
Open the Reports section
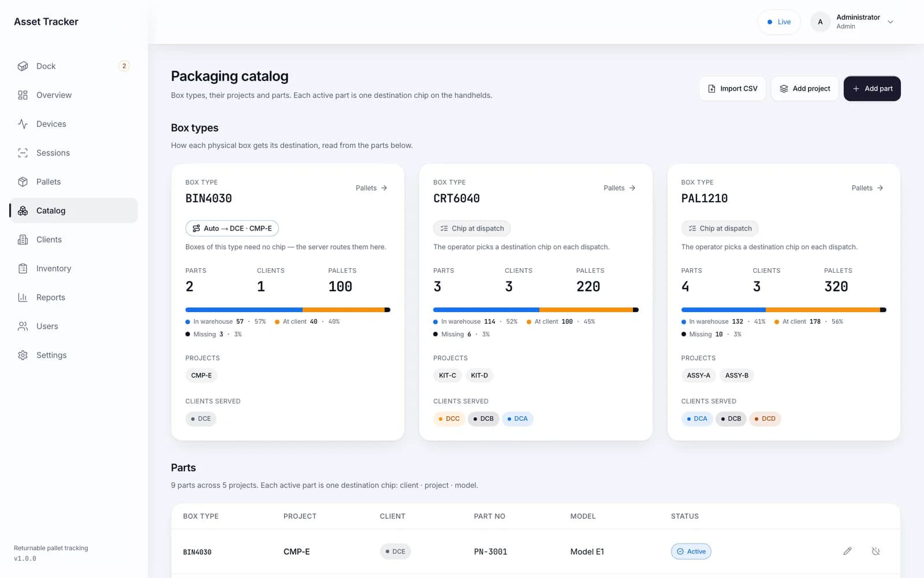click(x=73, y=297)
